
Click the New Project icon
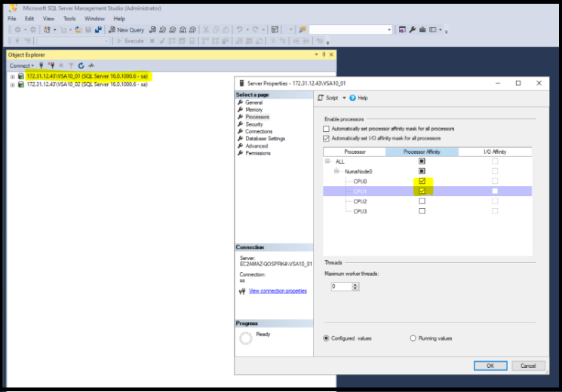47,29
